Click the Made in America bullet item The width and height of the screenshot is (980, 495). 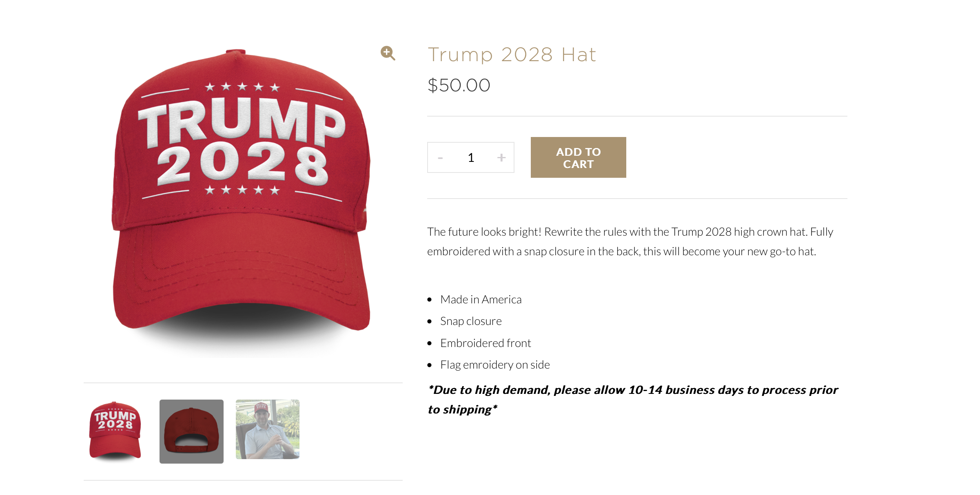click(481, 299)
